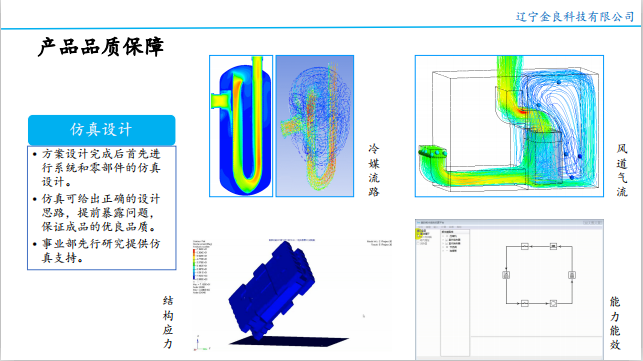The height and width of the screenshot is (361, 643).
Task: Select the first item in component tree list
Action: coord(451,236)
